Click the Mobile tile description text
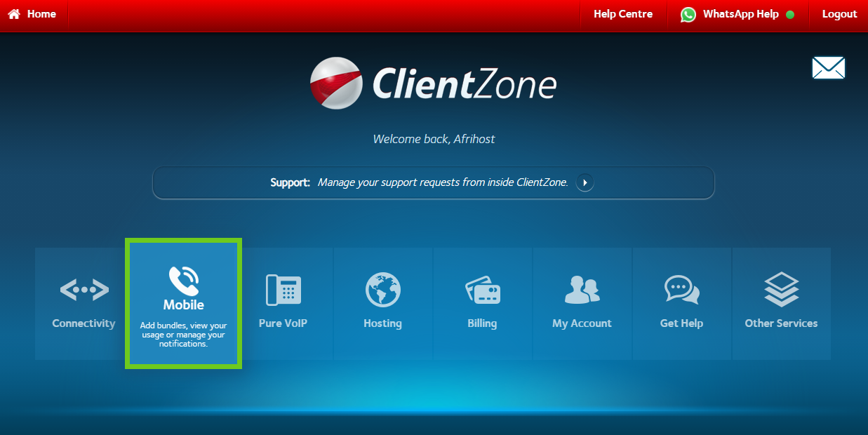Screen dimensions: 868x435 tap(183, 335)
